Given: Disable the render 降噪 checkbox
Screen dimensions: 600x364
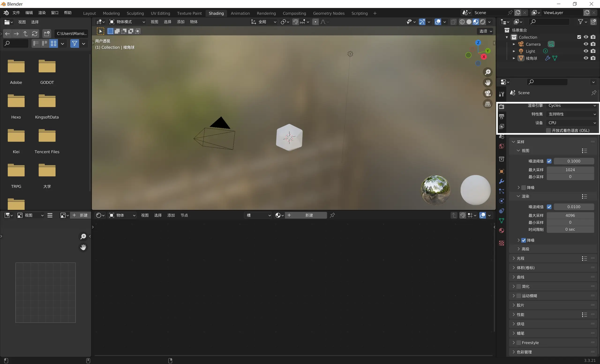Looking at the screenshot, I should point(524,240).
